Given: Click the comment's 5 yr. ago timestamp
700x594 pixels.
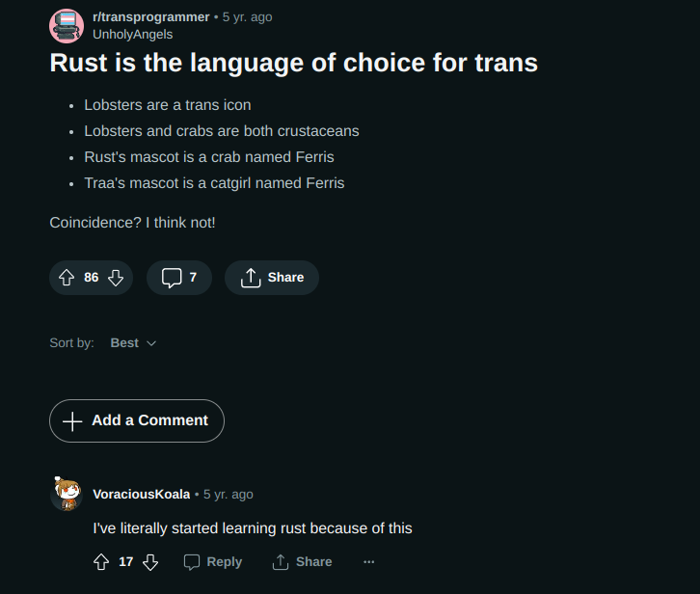Looking at the screenshot, I should click(229, 495).
